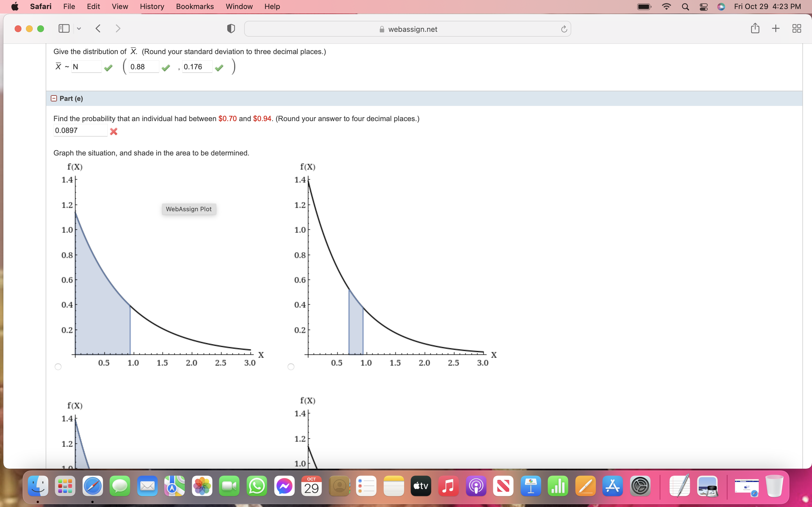
Task: Click the standard deviation field 0.176
Action: click(x=197, y=67)
